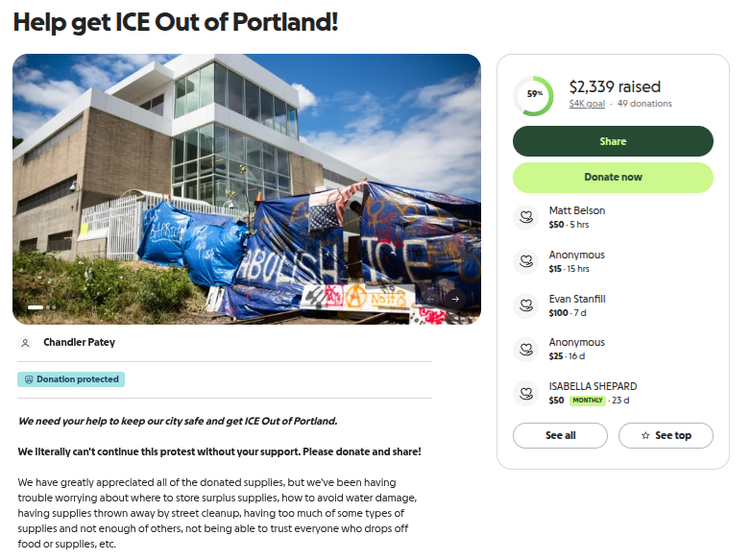Click the MONTHLY tag on Isabella's donation
The height and width of the screenshot is (560, 751).
[x=588, y=401]
